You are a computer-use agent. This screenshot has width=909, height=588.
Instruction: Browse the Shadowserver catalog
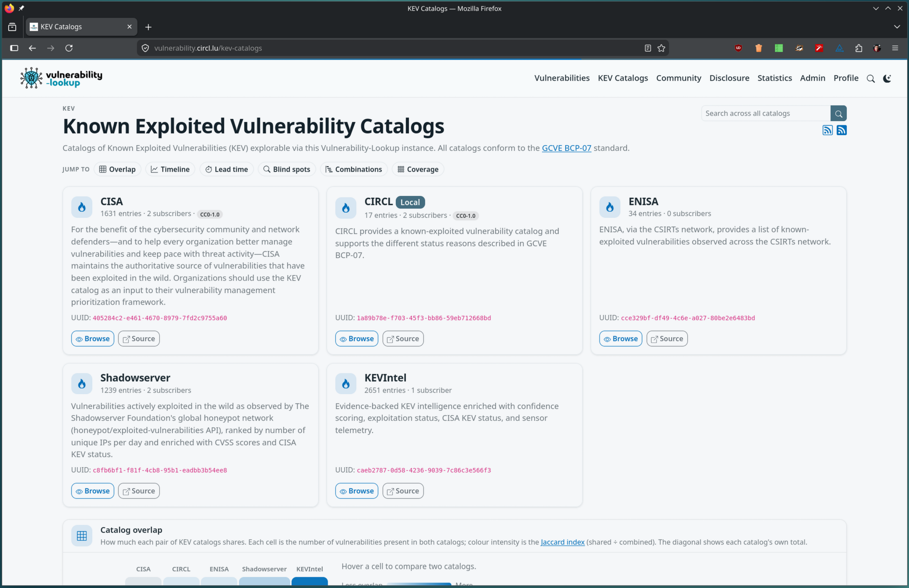pyautogui.click(x=93, y=491)
